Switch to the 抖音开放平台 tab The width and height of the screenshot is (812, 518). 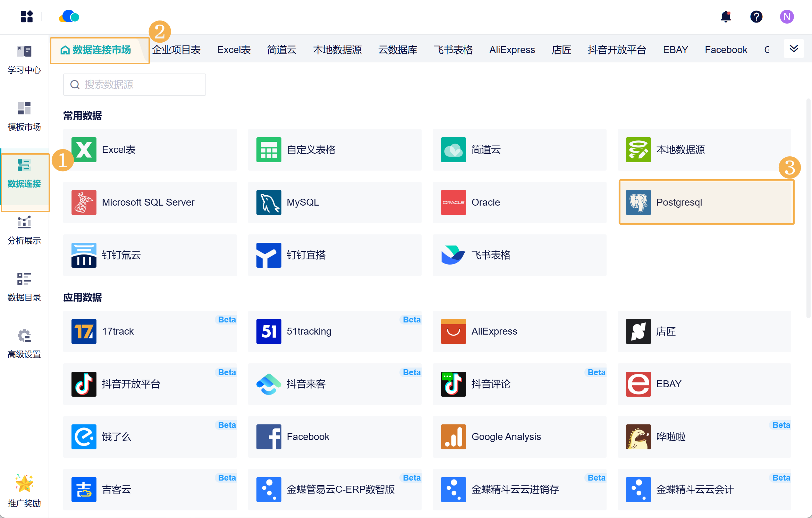click(x=617, y=50)
